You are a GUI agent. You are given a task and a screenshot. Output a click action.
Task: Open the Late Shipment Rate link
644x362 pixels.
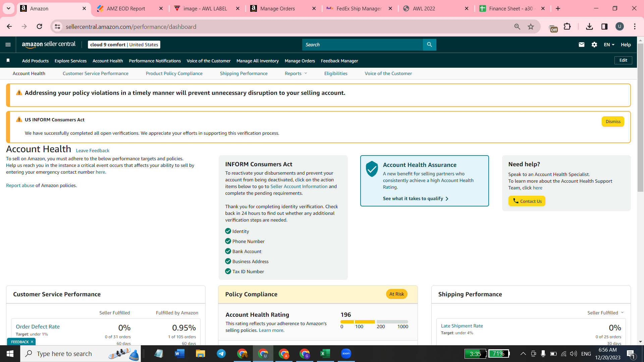pyautogui.click(x=462, y=326)
